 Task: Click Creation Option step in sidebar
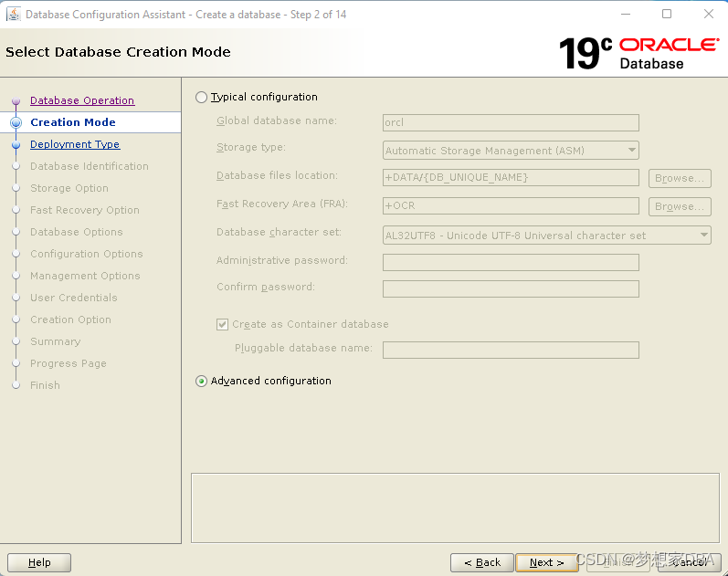tap(70, 319)
